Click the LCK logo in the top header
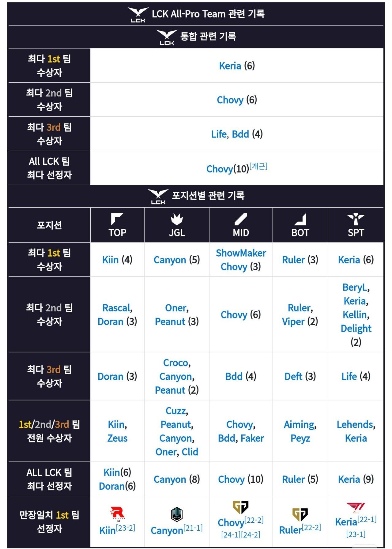Viewport: 392px width, 549px height. point(138,15)
